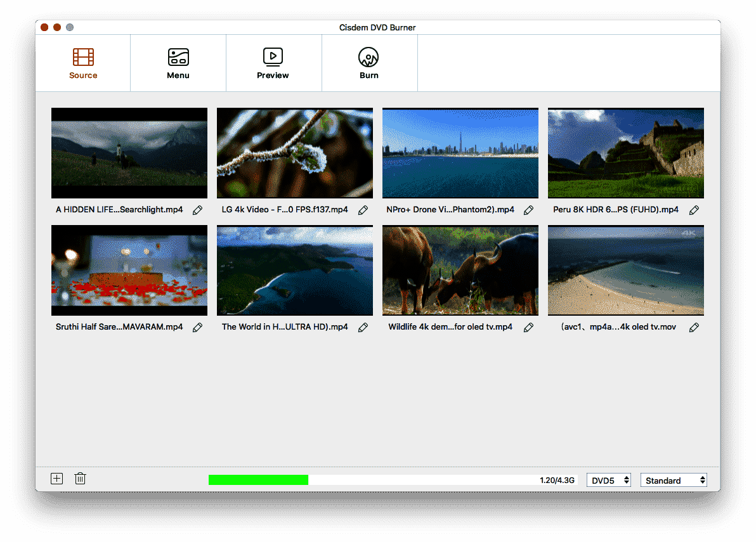Select the Source tab
The image size is (756, 542).
[x=83, y=63]
